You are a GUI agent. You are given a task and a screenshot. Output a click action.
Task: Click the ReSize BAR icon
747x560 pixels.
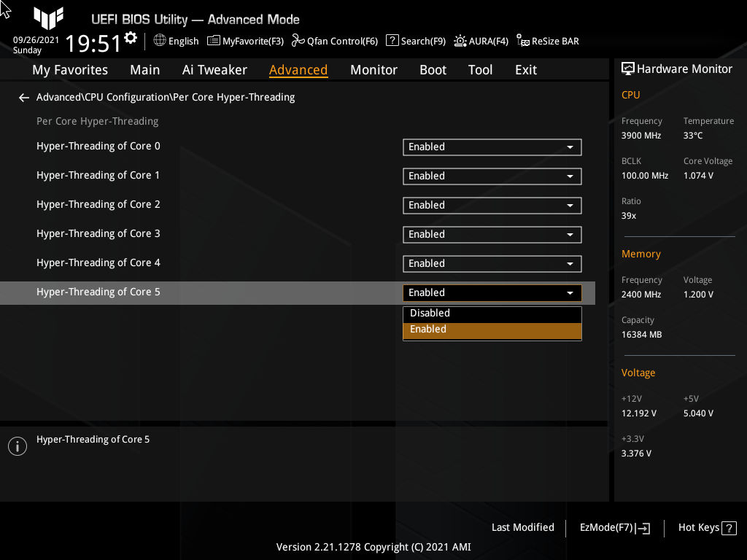[x=547, y=41]
